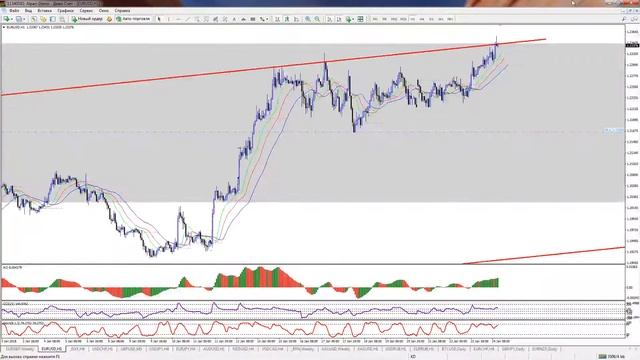Screen dimensions: 640x360
Task: Open the chart Templates icon
Action: (x=360, y=19)
